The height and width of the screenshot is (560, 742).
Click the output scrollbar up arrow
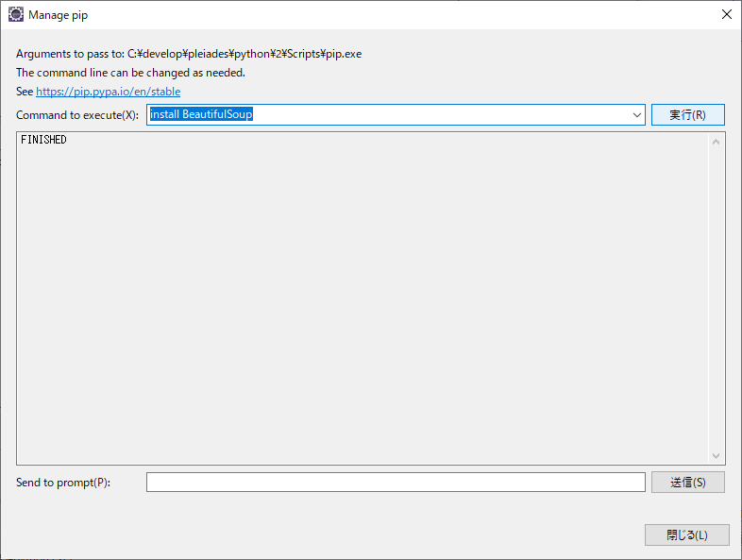pyautogui.click(x=716, y=142)
